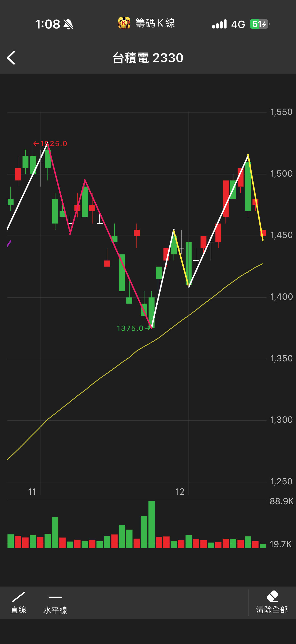
Task: Tap the battery indicator icon
Action: coord(260,24)
